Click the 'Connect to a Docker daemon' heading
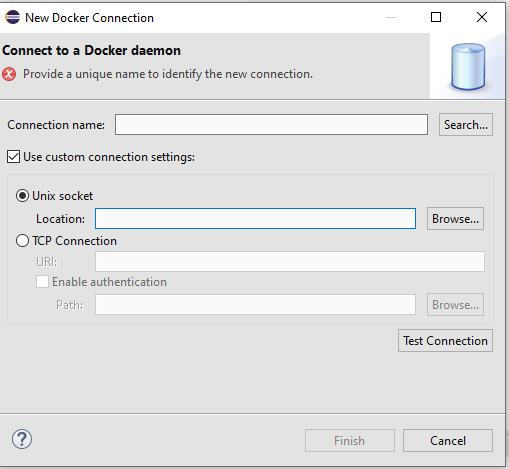This screenshot has height=469, width=509. [x=91, y=51]
